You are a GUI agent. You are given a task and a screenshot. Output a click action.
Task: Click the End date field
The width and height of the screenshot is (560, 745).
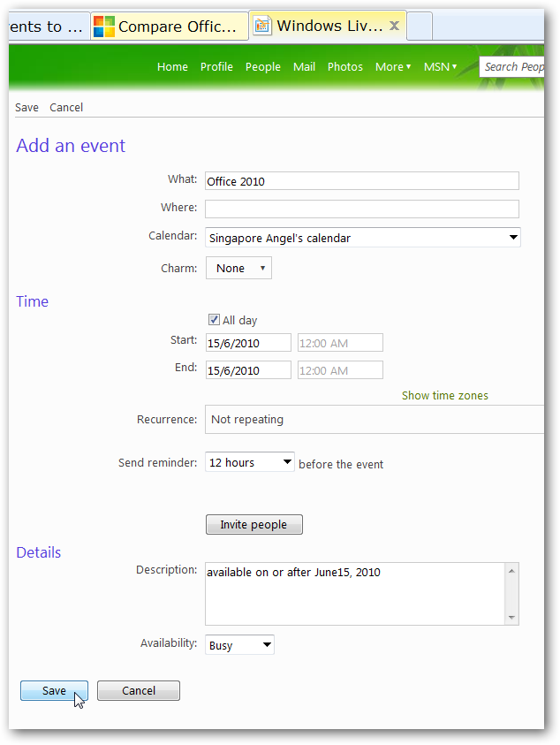[x=248, y=370]
